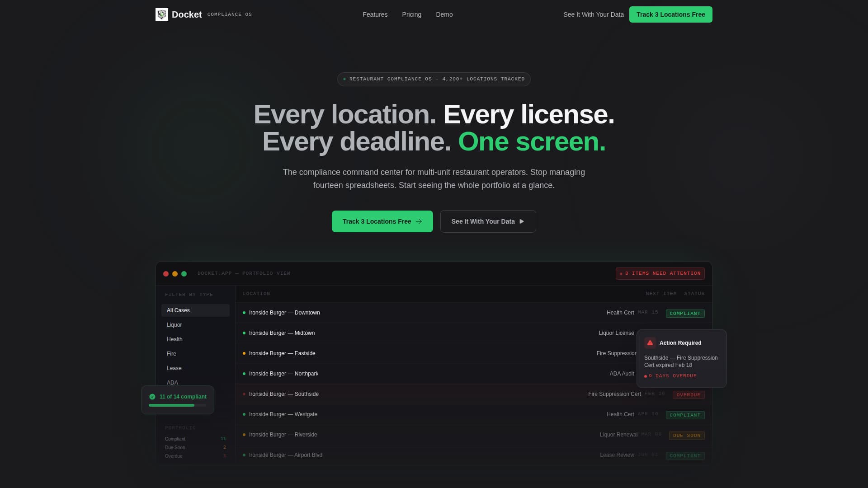Click the green status dot beside Ironside Burger Downtown
The width and height of the screenshot is (868, 488).
(x=244, y=312)
